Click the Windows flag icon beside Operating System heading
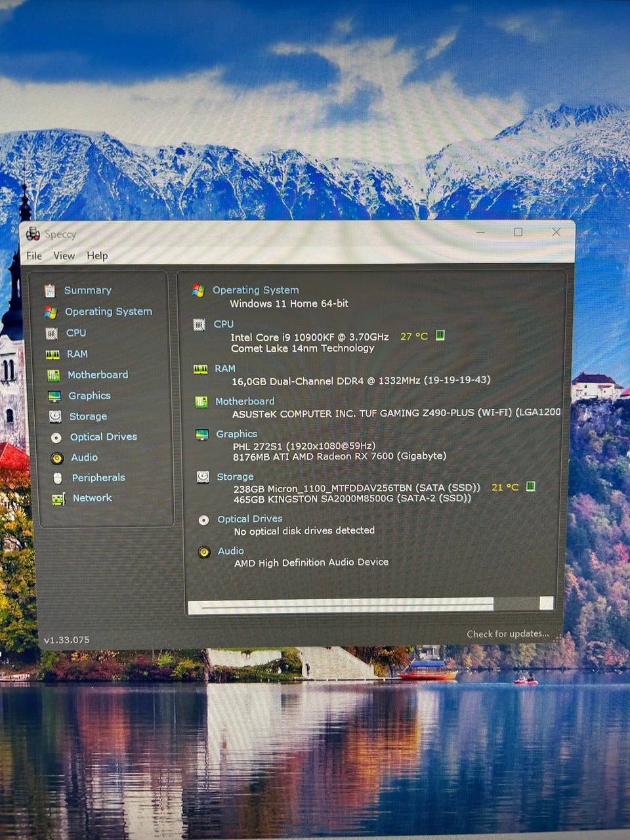 coord(198,290)
